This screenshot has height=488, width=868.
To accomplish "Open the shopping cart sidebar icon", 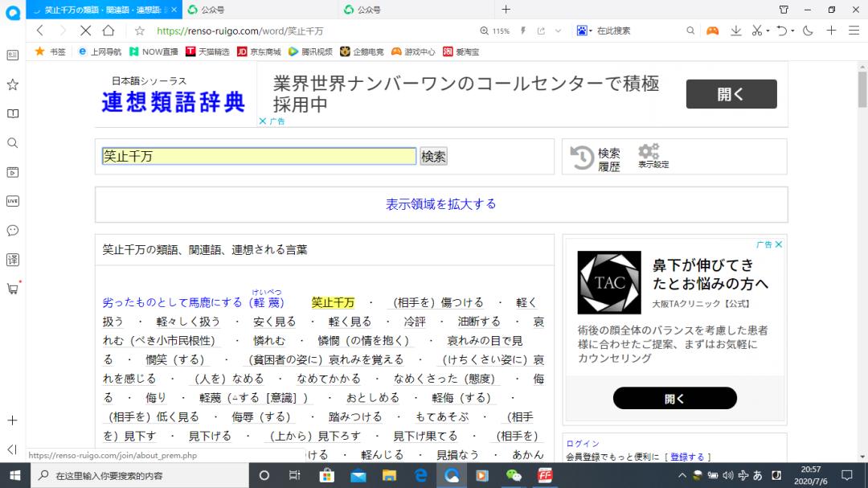I will [x=12, y=289].
